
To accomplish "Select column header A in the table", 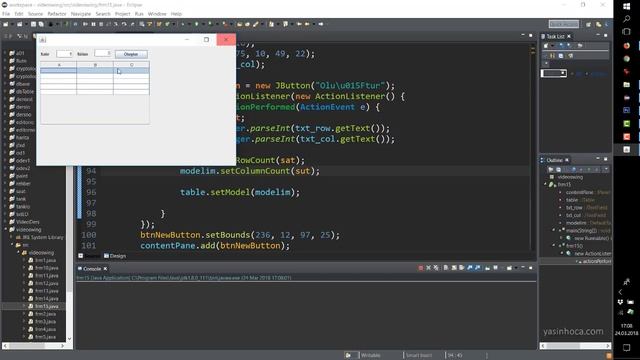I will click(58, 65).
